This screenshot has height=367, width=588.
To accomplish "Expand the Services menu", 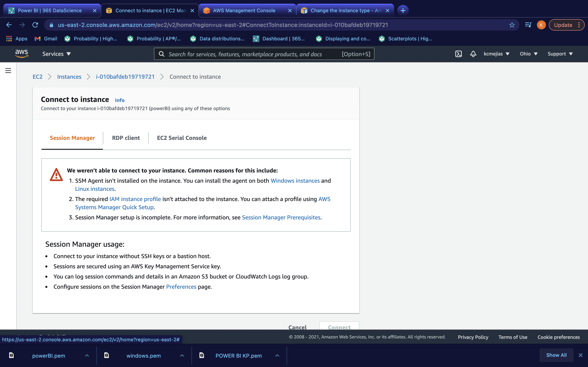I will [x=56, y=54].
